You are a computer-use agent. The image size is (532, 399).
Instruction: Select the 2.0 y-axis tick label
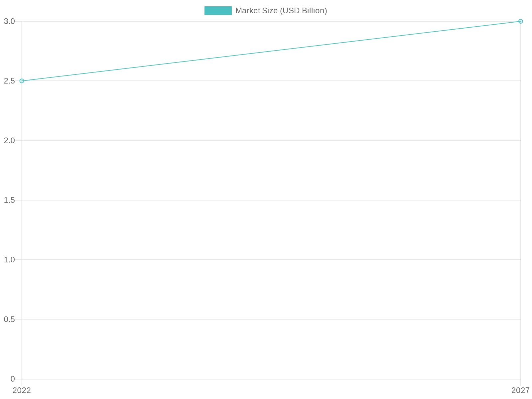(x=9, y=140)
